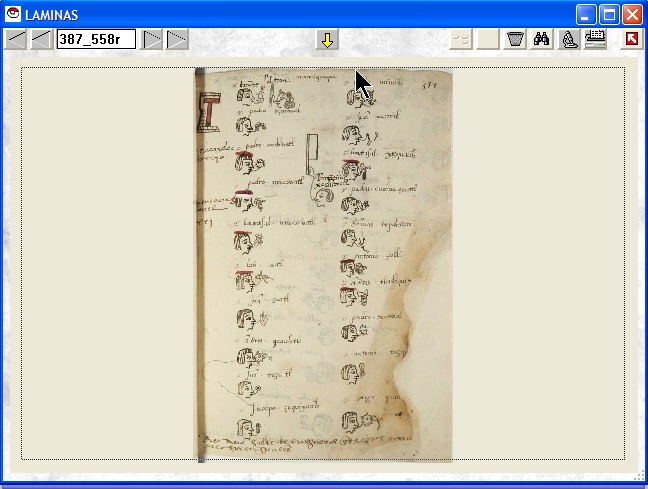Click the wastebasket icon in the toolbar

tap(515, 40)
